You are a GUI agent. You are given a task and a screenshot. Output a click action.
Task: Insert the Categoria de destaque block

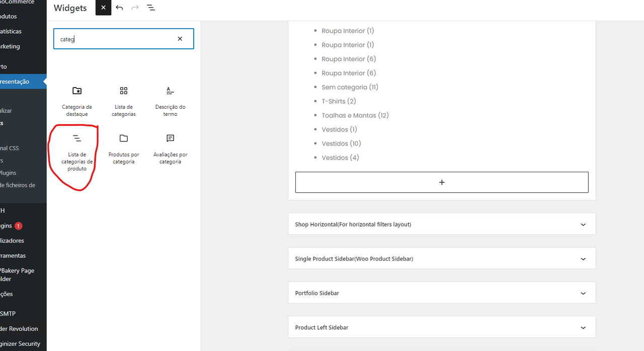(x=77, y=100)
